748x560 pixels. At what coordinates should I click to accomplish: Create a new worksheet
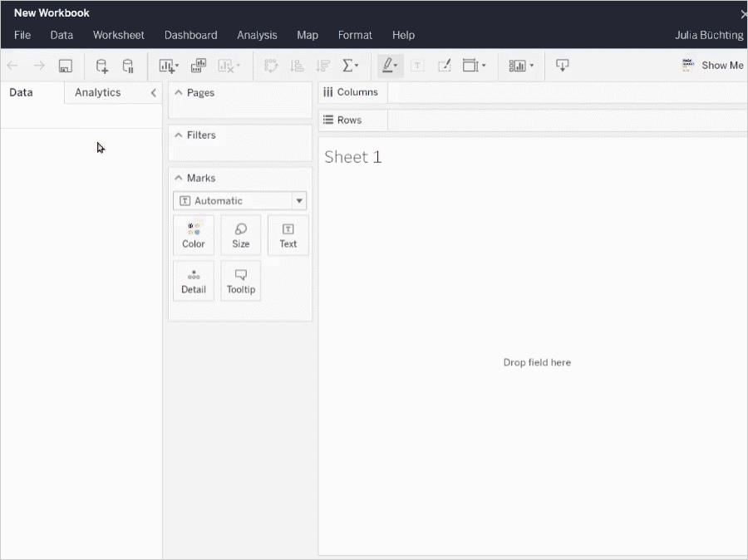tap(165, 65)
